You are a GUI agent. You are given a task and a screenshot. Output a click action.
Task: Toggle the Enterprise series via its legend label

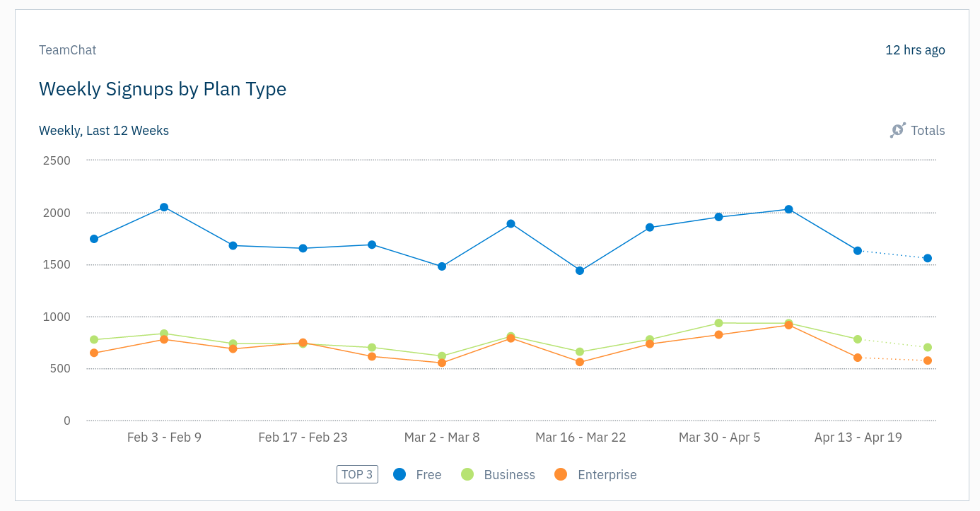[x=607, y=475]
